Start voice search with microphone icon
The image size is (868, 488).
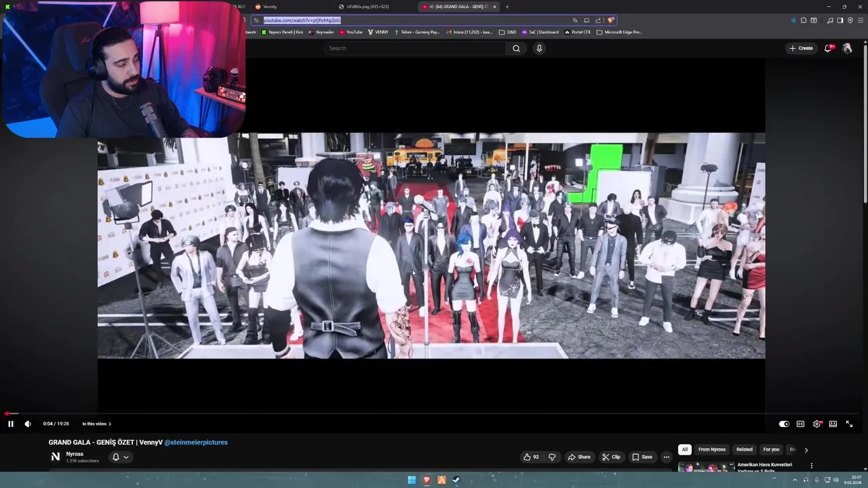pyautogui.click(x=539, y=48)
